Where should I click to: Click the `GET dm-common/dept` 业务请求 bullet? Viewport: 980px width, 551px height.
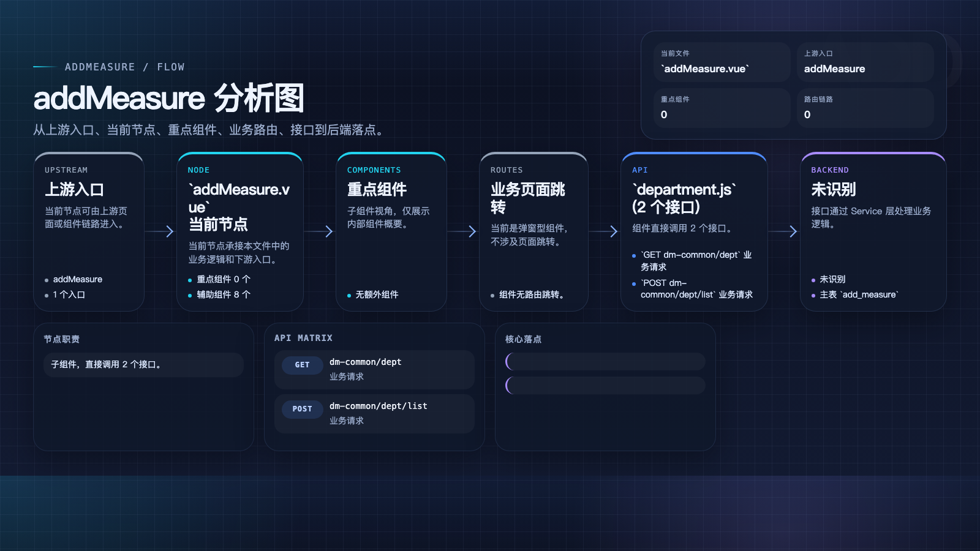[692, 261]
